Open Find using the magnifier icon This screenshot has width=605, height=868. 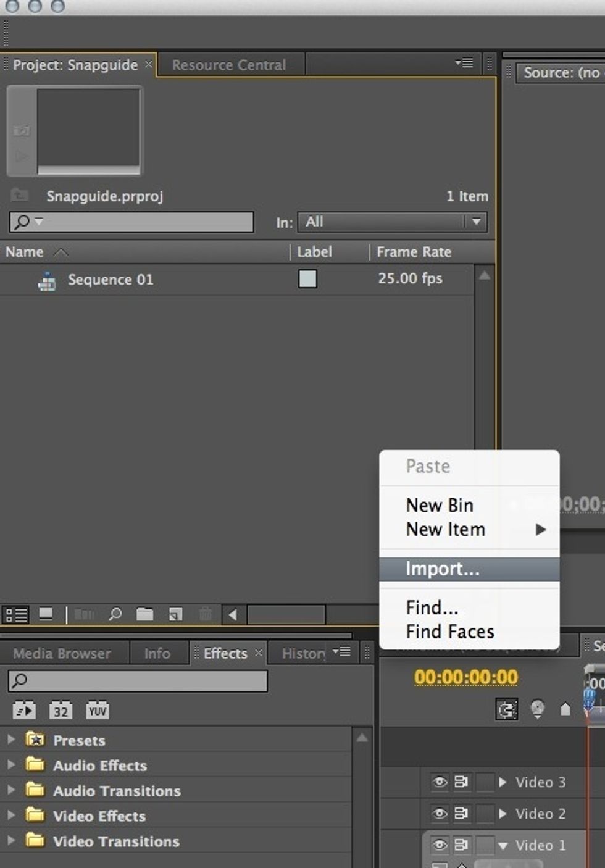click(115, 615)
